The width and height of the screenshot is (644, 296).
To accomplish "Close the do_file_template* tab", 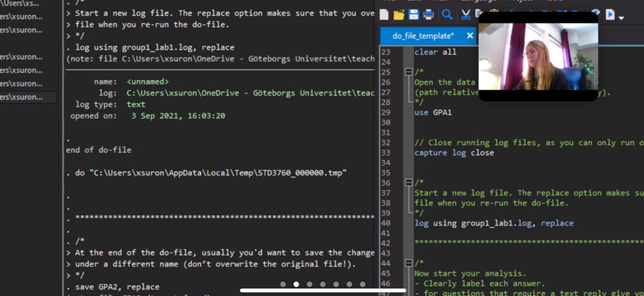I will pyautogui.click(x=470, y=36).
